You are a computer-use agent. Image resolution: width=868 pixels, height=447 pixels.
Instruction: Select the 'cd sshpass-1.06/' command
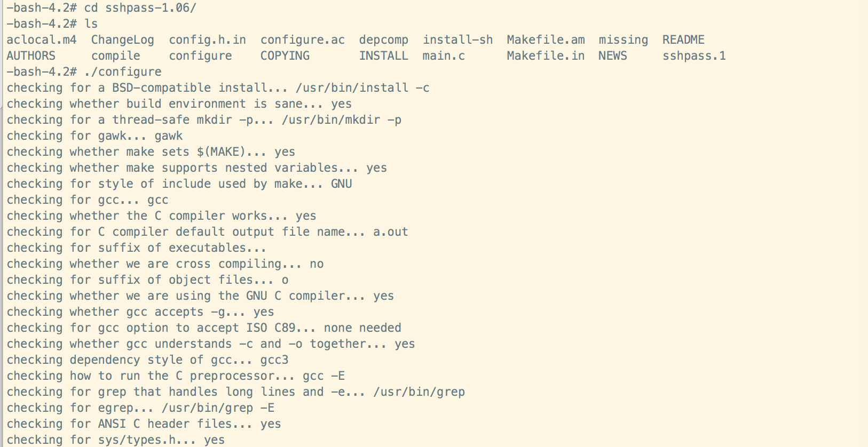(x=140, y=9)
